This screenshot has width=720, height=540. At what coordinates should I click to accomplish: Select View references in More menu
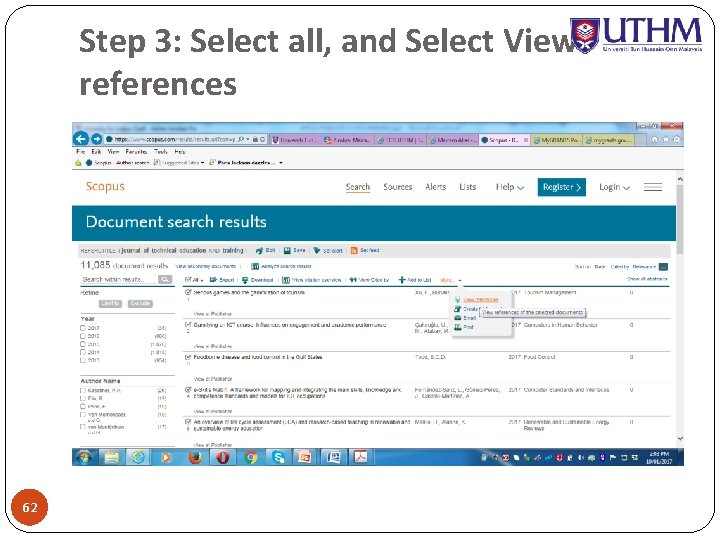pyautogui.click(x=480, y=300)
